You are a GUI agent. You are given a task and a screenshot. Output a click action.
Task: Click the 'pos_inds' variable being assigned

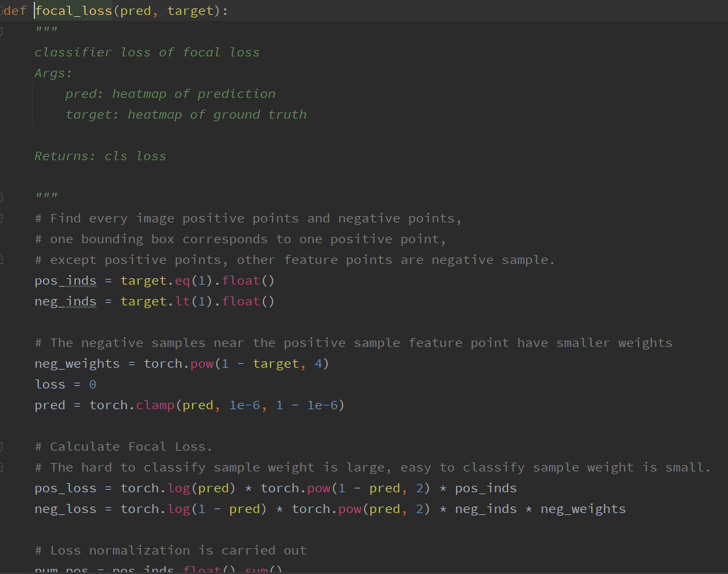click(x=66, y=281)
